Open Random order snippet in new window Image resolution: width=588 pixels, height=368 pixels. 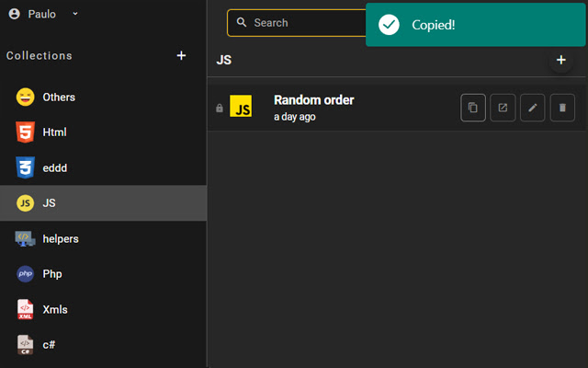point(503,108)
